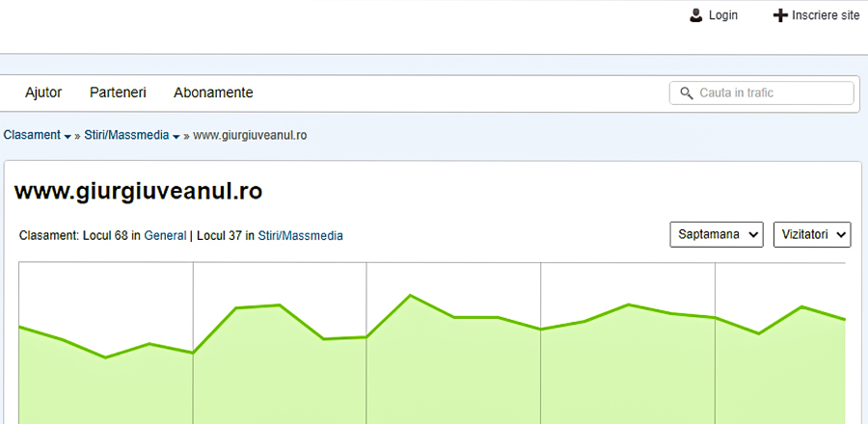Click the magnifier icon in search box
This screenshot has width=868, height=424.
pyautogui.click(x=687, y=93)
